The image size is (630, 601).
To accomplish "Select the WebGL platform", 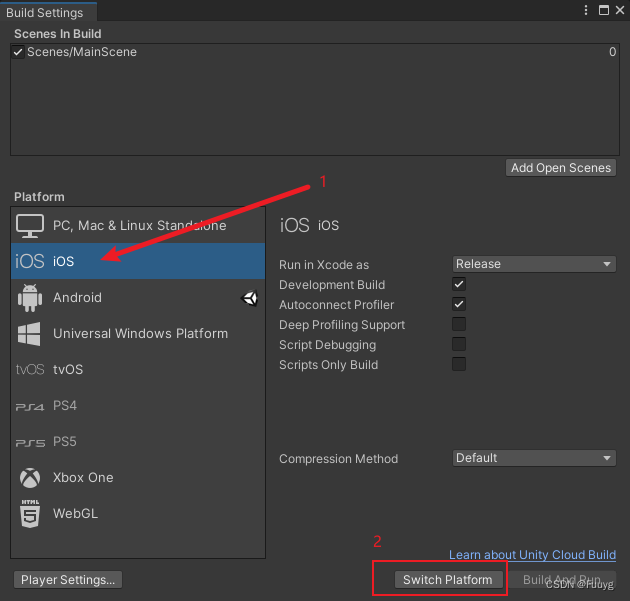I will pyautogui.click(x=138, y=513).
